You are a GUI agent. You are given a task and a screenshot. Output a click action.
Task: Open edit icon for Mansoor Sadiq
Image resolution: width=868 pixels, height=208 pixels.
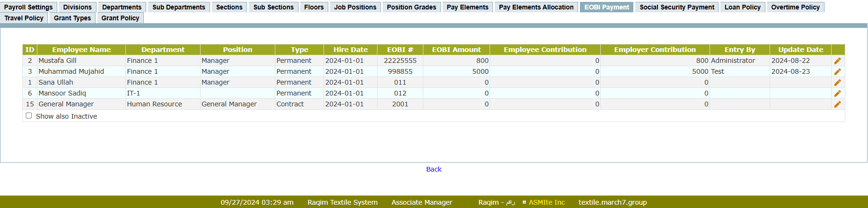point(837,94)
